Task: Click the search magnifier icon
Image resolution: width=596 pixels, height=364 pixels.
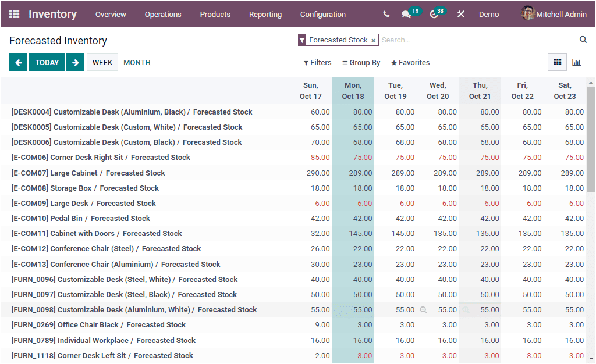Action: (x=583, y=40)
